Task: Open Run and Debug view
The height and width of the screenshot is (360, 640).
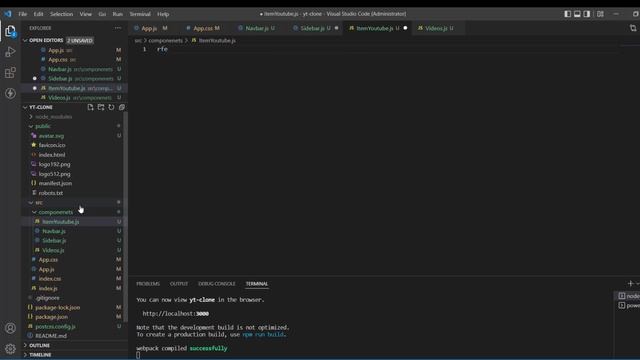Action: [x=10, y=52]
